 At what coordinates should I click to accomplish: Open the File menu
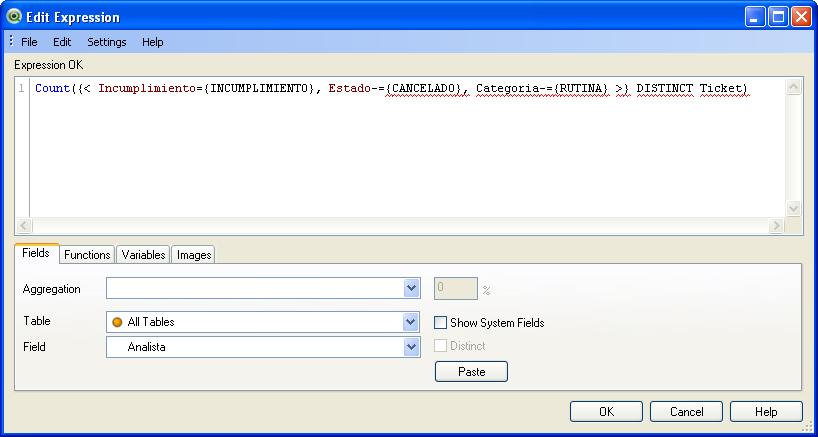tap(29, 42)
